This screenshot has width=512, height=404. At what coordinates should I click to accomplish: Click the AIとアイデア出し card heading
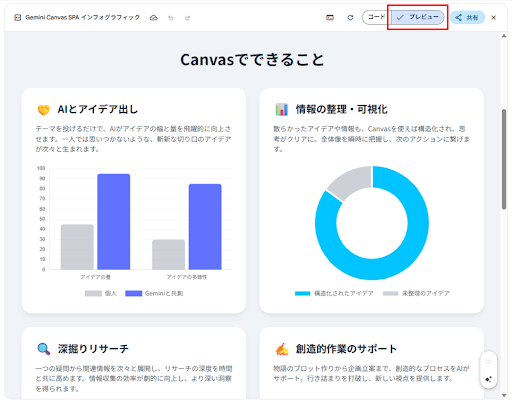[x=98, y=109]
